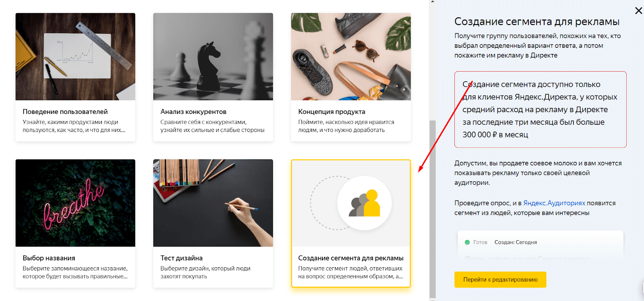
Task: Open "Поведение пользователей" card title
Action: click(x=65, y=111)
